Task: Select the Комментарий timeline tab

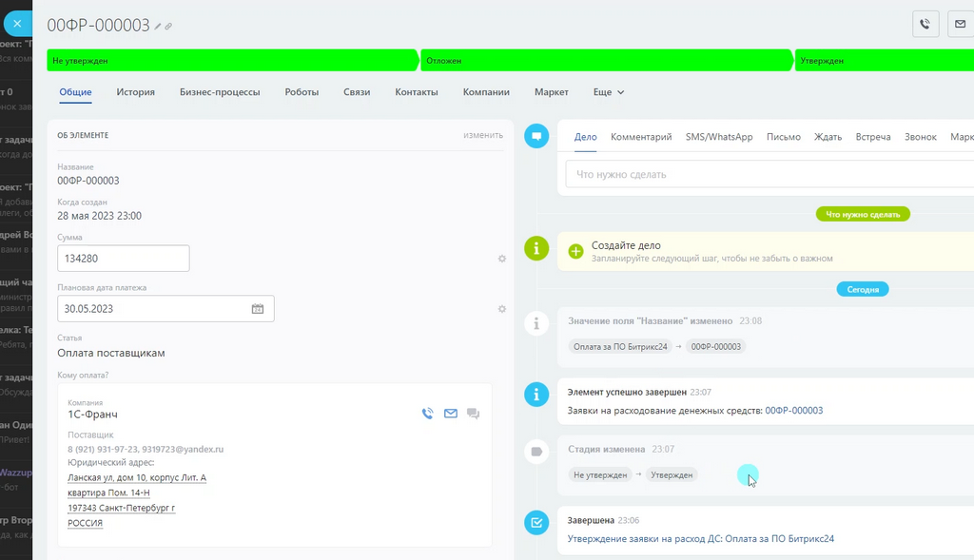Action: pyautogui.click(x=641, y=137)
